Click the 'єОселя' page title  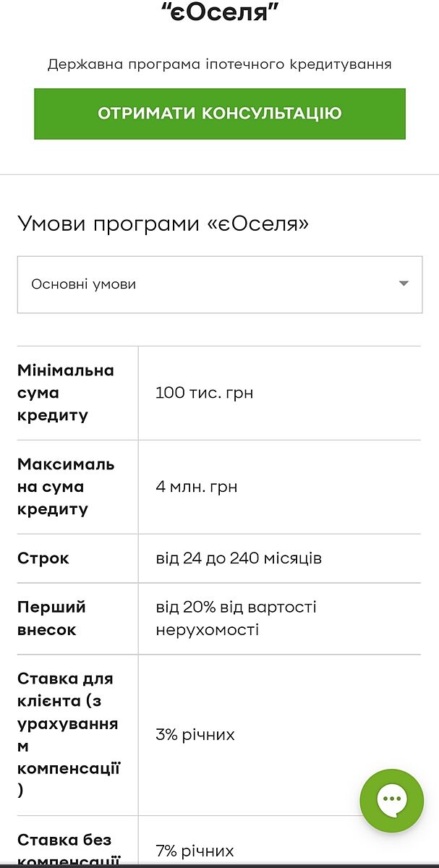pyautogui.click(x=219, y=12)
